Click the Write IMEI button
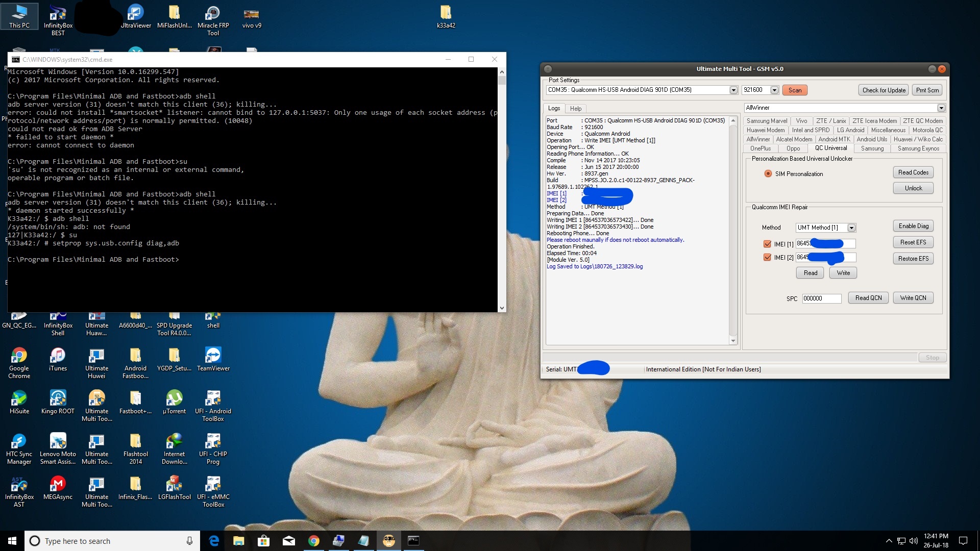 [843, 273]
